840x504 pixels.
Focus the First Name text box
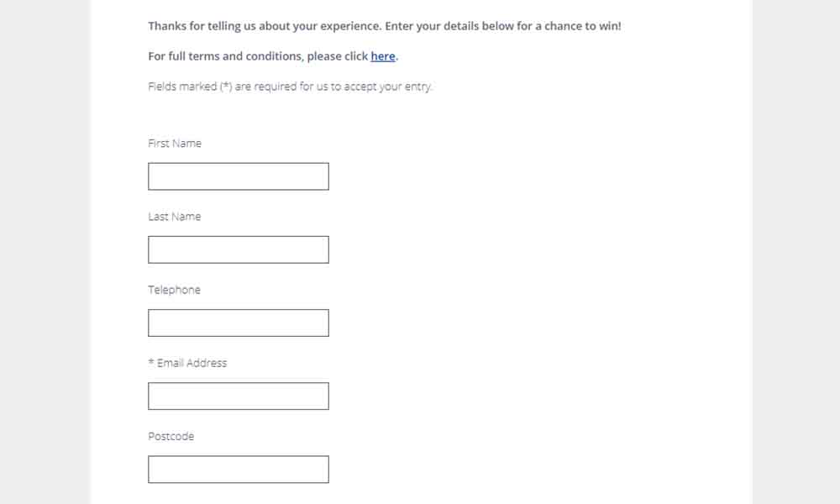pyautogui.click(x=239, y=176)
